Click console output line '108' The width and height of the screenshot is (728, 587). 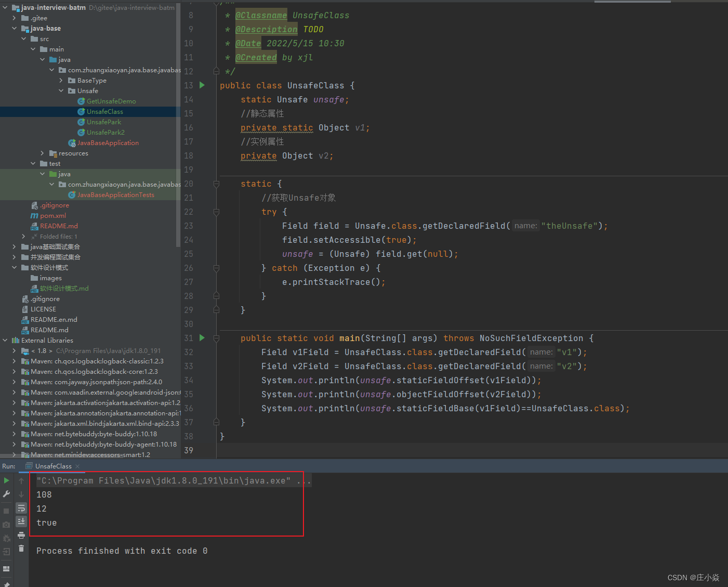44,495
